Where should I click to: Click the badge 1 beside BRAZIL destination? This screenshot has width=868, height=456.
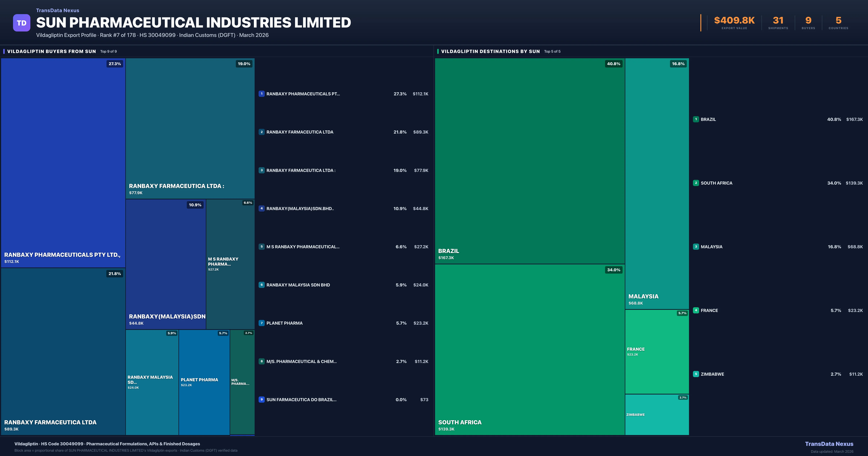click(x=696, y=119)
